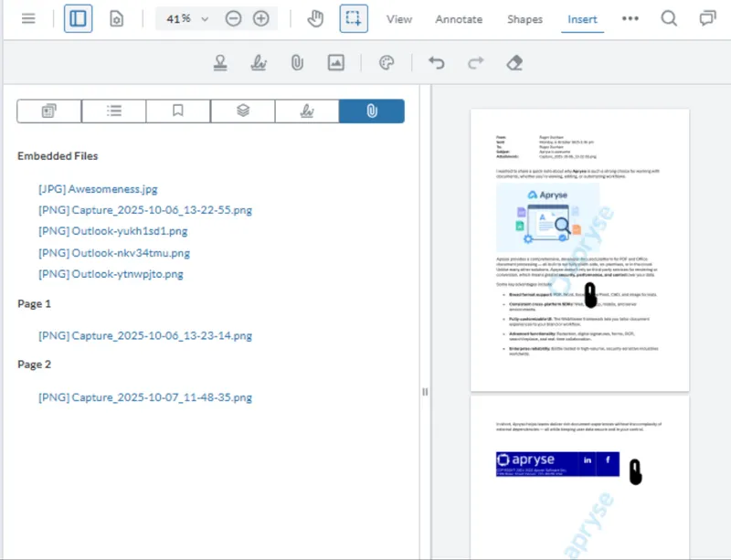
Task: Click the Page 2 heading
Action: pos(34,365)
